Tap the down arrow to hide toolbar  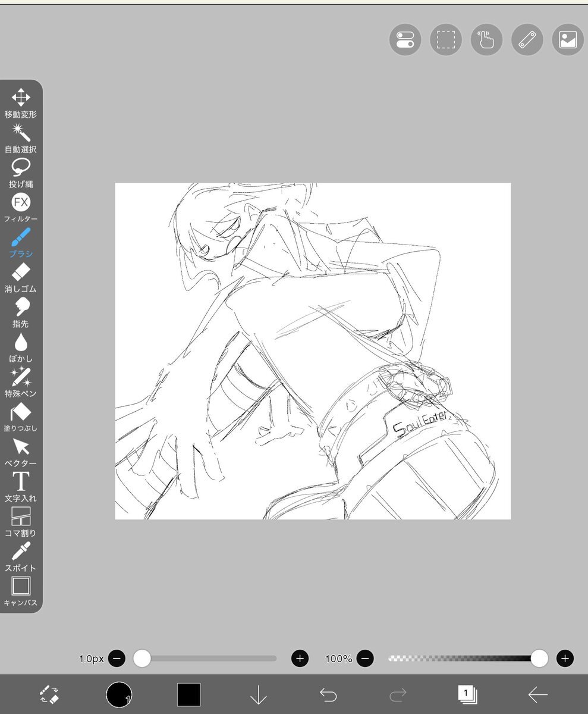tap(258, 694)
